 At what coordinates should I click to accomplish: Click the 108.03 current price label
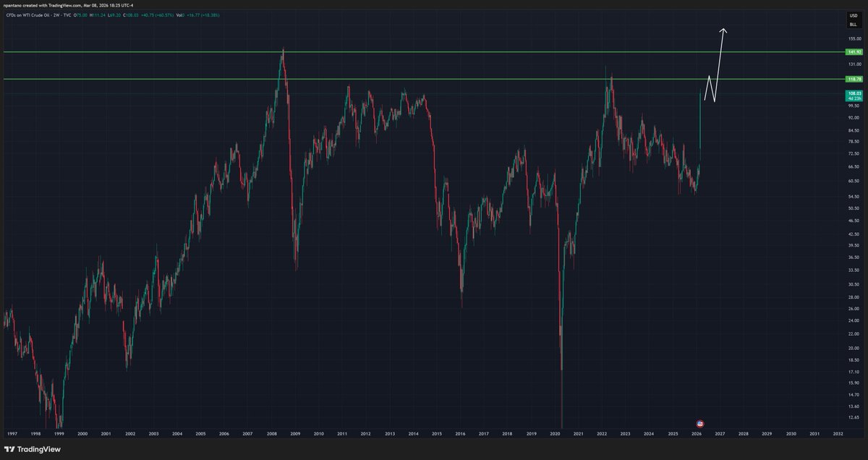854,94
